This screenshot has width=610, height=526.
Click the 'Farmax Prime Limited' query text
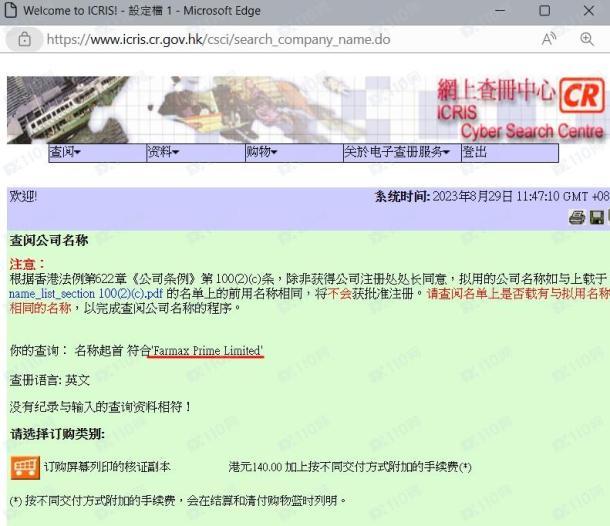coord(207,351)
